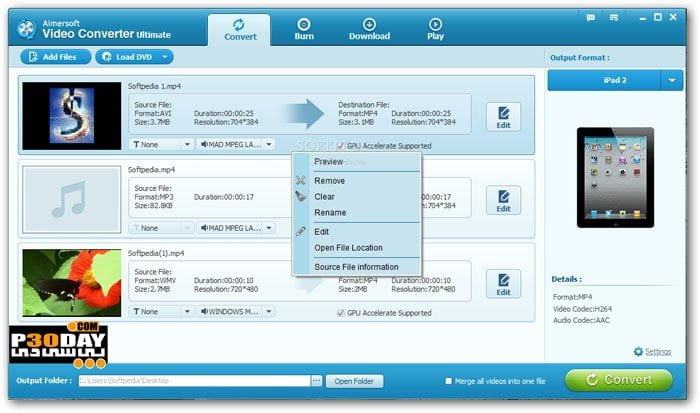Edit the Softpedia 1.mp4 file

point(503,117)
